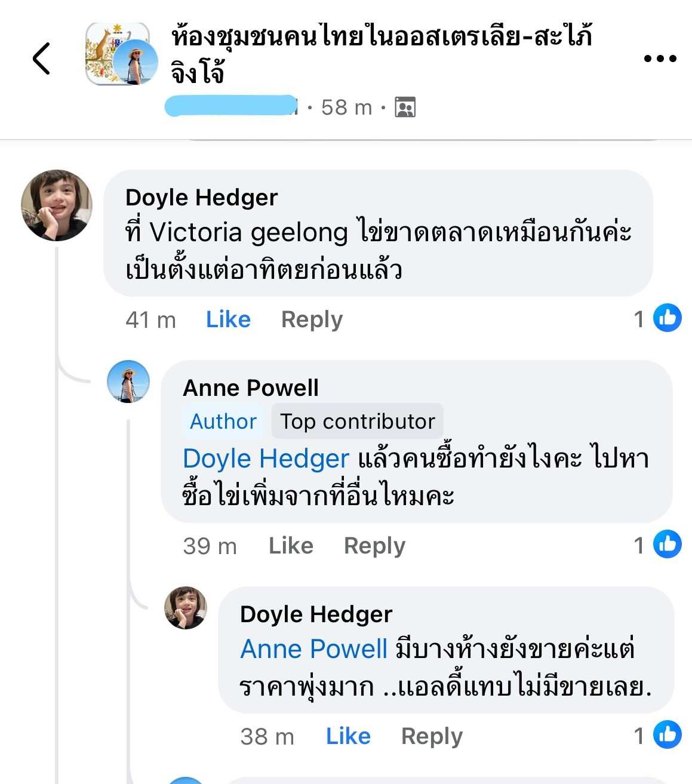Open the blue Anne Powell mention link

pyautogui.click(x=314, y=649)
